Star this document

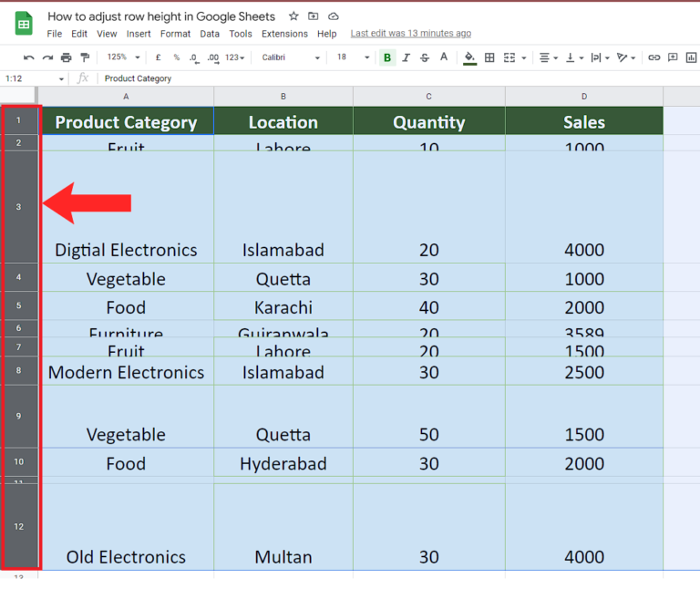coord(293,16)
